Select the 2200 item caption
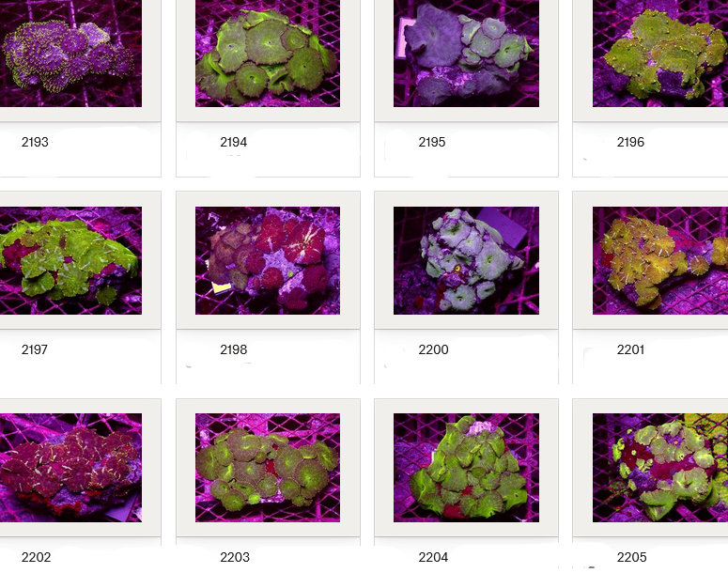The width and height of the screenshot is (728, 573). pos(433,350)
